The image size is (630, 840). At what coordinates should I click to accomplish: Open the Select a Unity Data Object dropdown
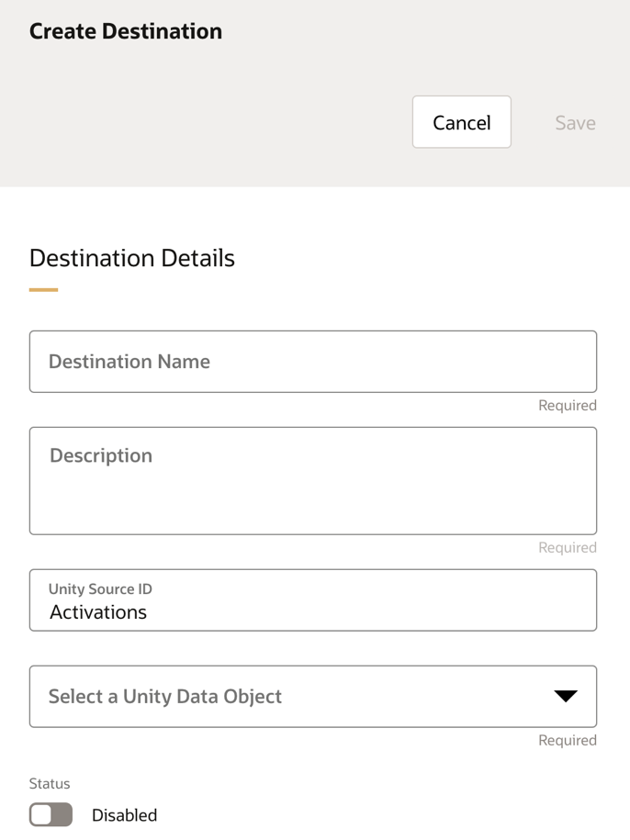pyautogui.click(x=312, y=697)
